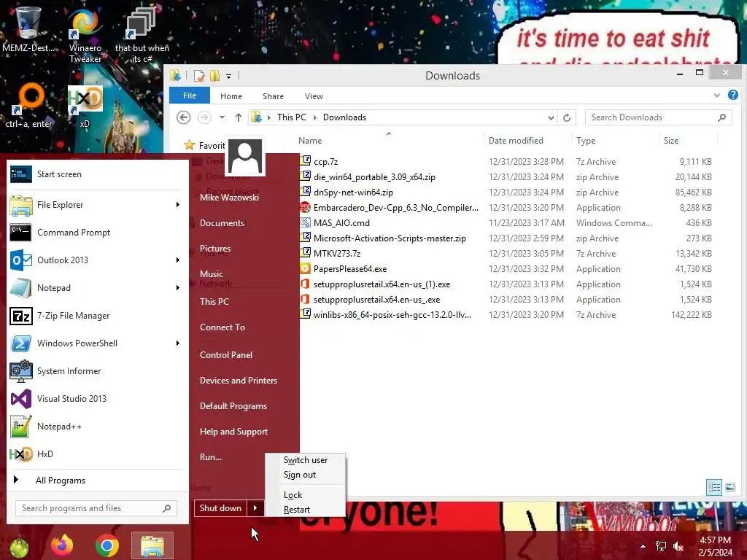Open the xD HxD desktop shortcut

[85, 106]
